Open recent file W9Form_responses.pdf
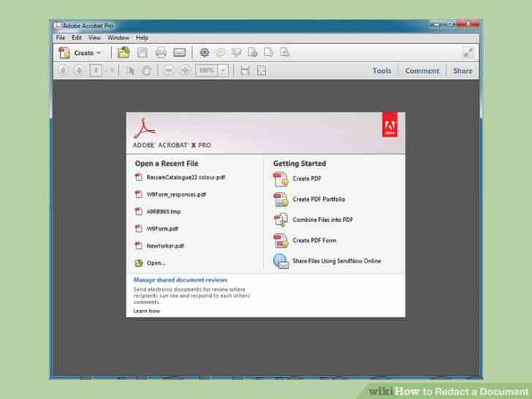This screenshot has height=399, width=532. 176,194
